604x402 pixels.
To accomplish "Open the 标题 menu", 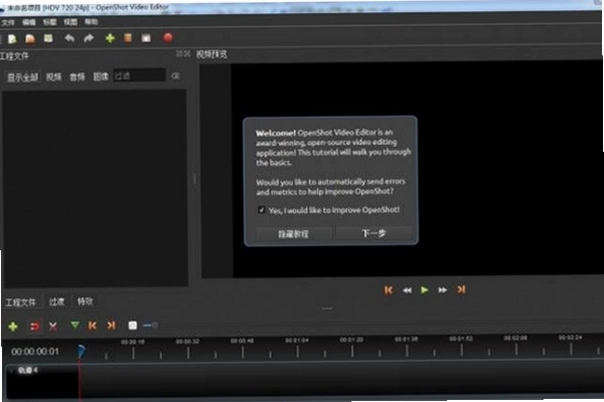I will (x=50, y=22).
